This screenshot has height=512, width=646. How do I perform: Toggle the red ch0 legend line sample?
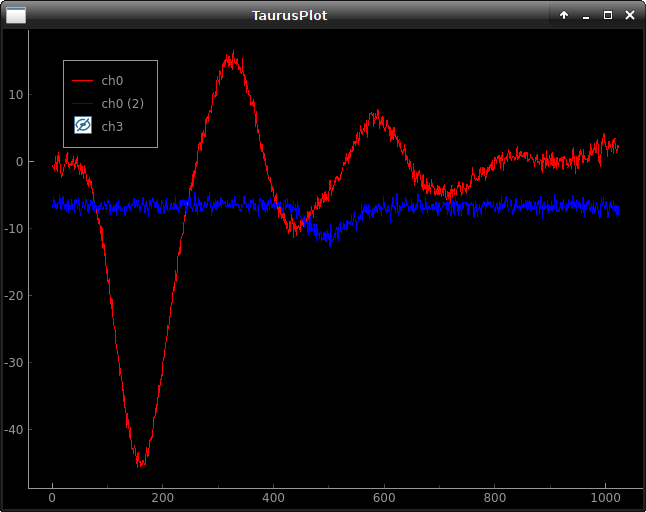point(83,80)
